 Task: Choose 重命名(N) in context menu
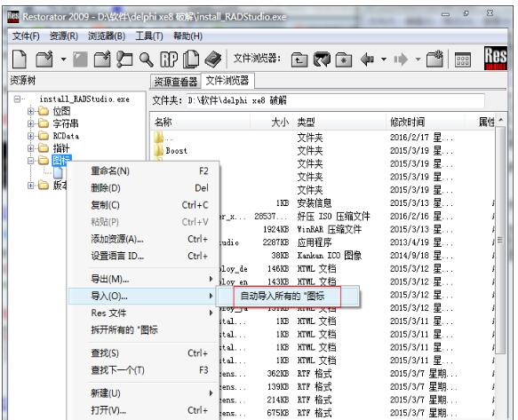click(x=144, y=171)
